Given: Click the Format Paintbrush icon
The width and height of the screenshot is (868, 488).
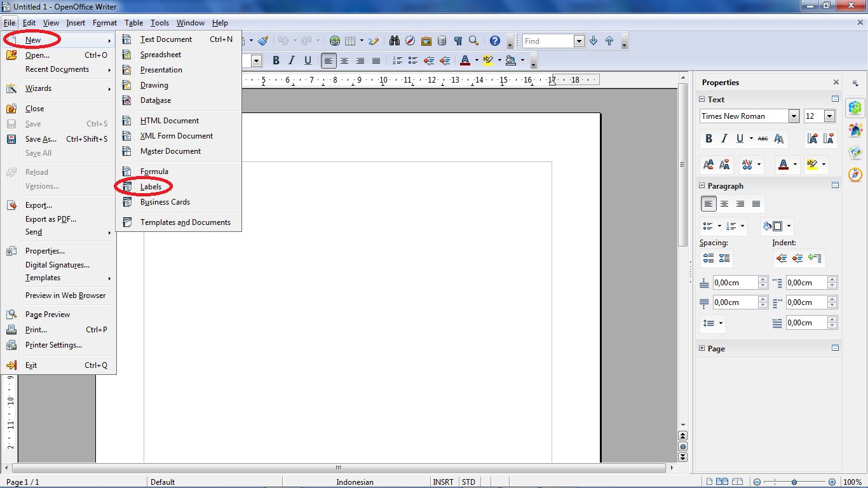Looking at the screenshot, I should click(263, 41).
